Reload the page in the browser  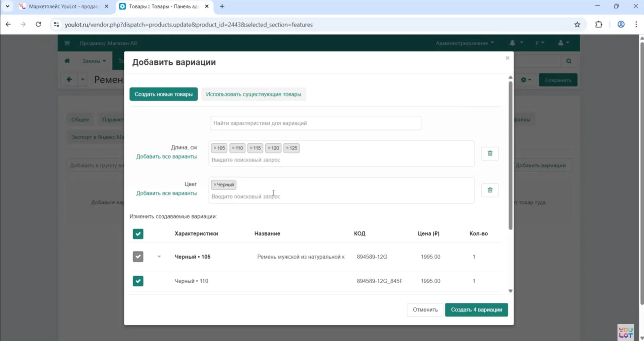[x=39, y=24]
